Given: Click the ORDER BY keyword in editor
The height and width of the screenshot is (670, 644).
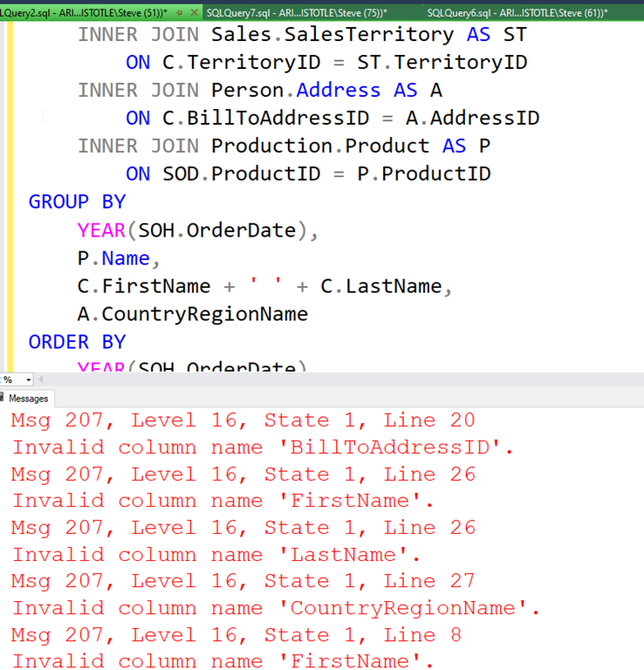Looking at the screenshot, I should pos(77,341).
